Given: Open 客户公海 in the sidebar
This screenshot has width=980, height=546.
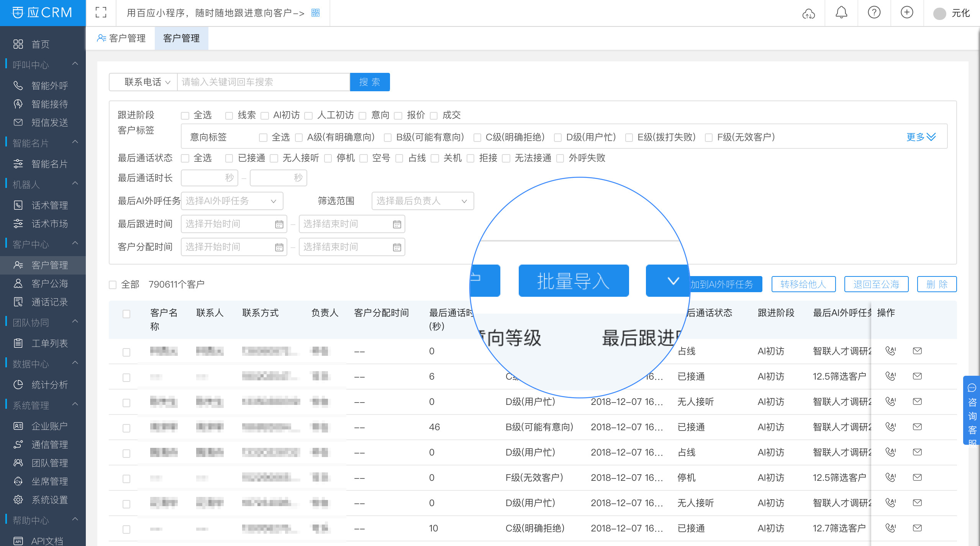Looking at the screenshot, I should tap(49, 283).
